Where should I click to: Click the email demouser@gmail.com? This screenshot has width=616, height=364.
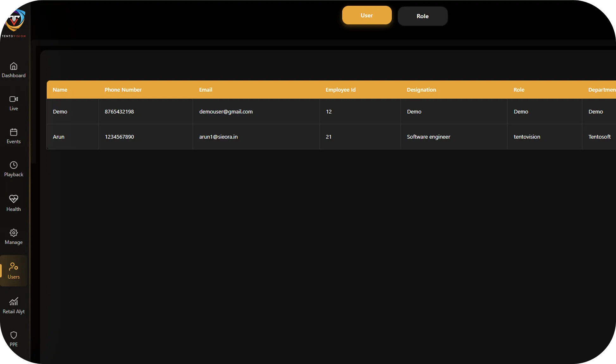226,112
